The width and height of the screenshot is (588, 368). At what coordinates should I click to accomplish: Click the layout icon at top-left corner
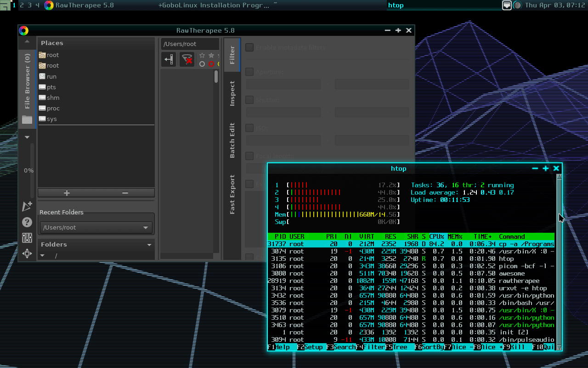5,5
